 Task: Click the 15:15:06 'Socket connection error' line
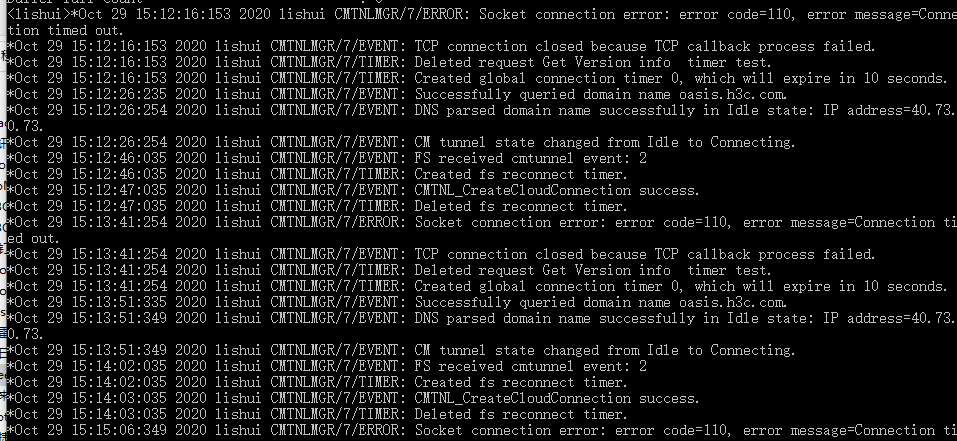click(x=680, y=430)
